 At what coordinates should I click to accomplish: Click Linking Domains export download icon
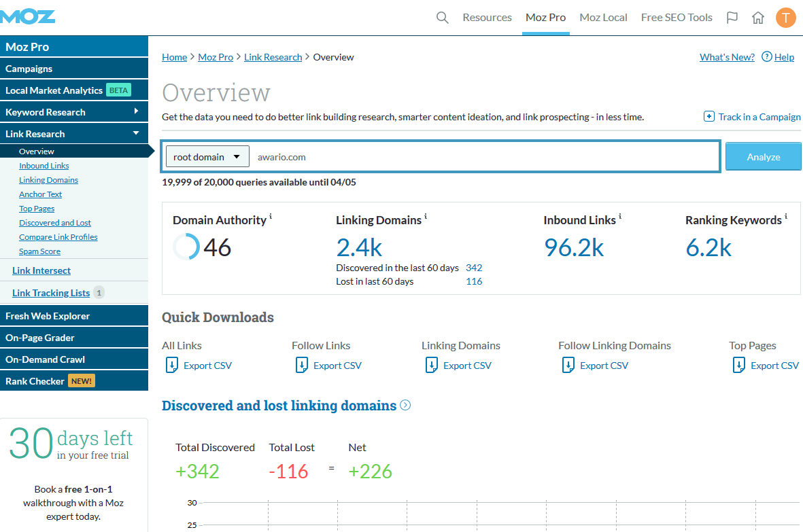point(432,366)
